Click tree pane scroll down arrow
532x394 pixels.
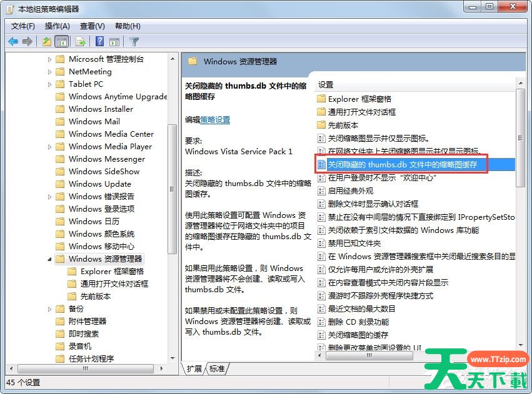pyautogui.click(x=173, y=358)
